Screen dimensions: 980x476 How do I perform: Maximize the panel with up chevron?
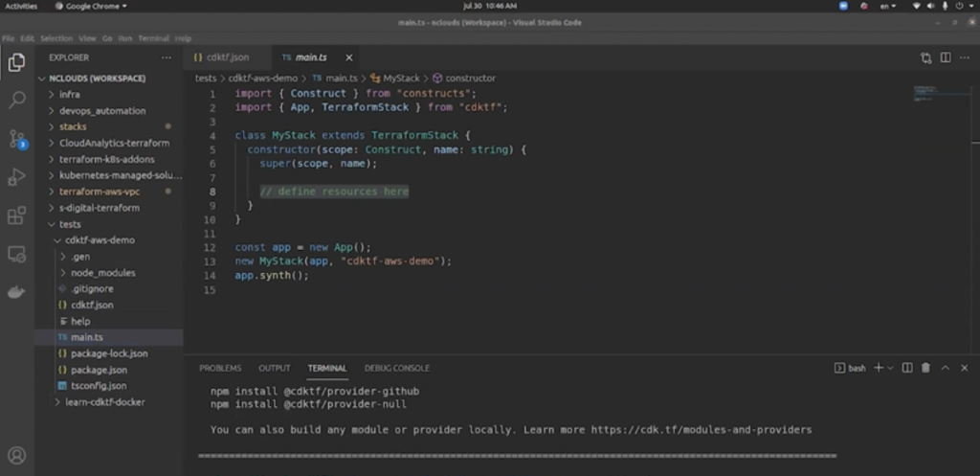tap(946, 368)
